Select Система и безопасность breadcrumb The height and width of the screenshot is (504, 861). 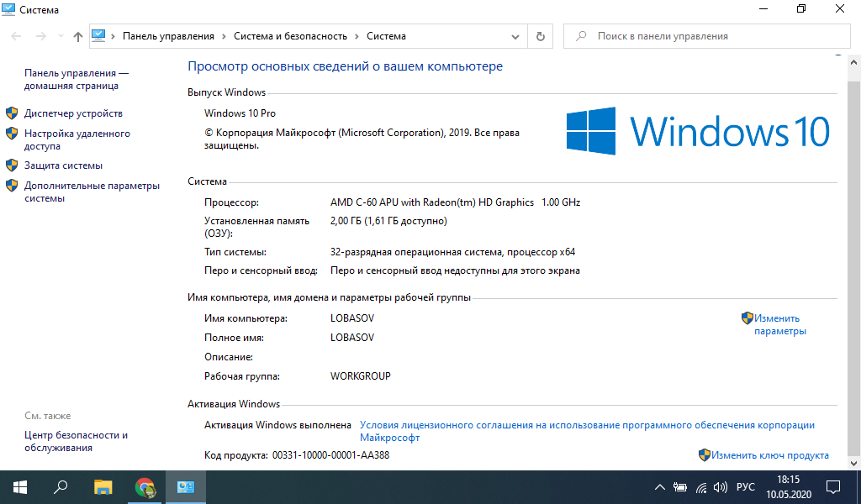[290, 36]
